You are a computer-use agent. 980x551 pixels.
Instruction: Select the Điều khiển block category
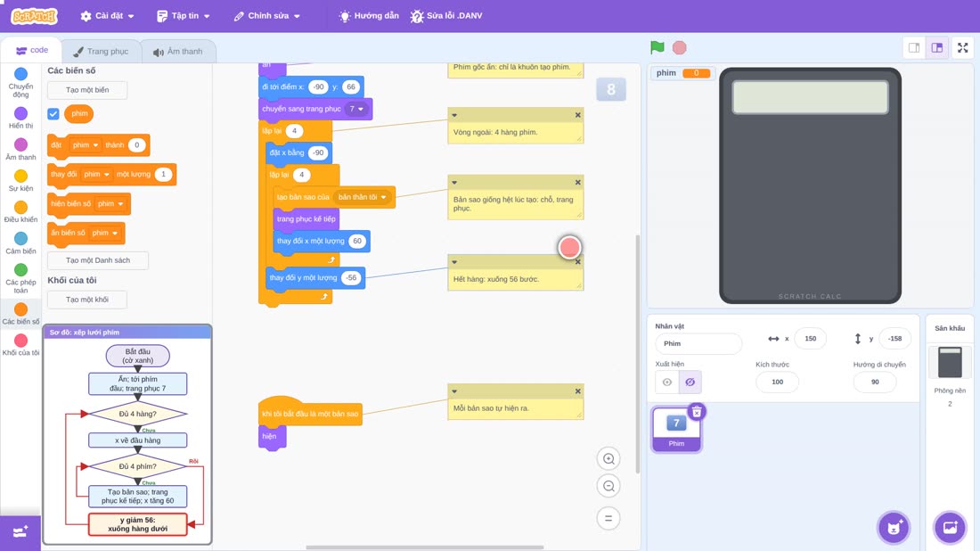[20, 211]
